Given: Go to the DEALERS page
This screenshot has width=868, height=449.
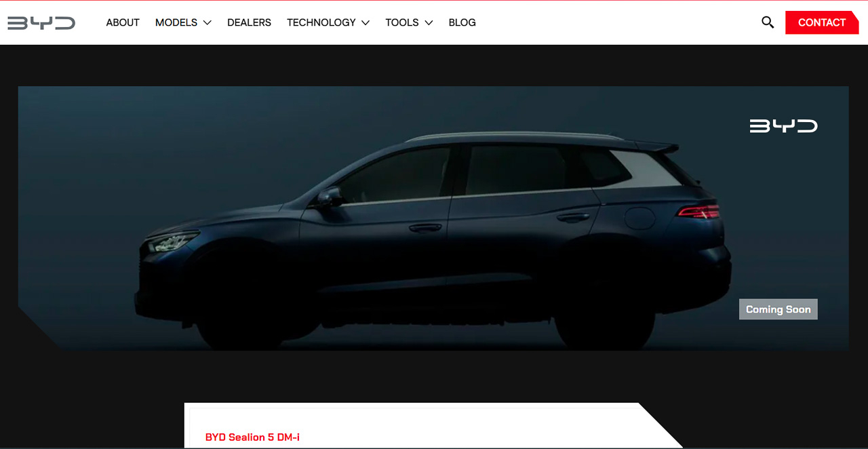Looking at the screenshot, I should 249,22.
